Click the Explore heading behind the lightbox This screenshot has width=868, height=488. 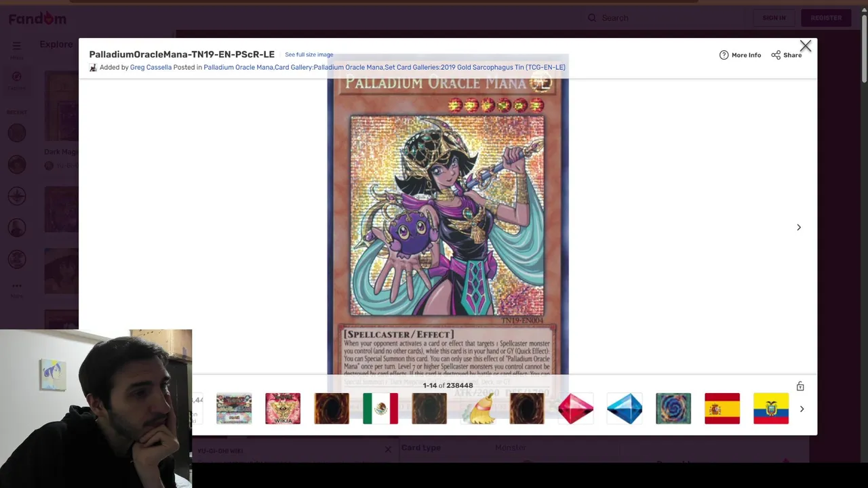pos(56,44)
